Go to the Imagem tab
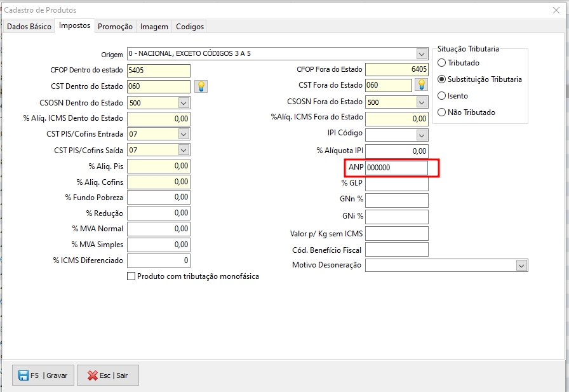Viewport: 569px width, 392px height. point(154,27)
